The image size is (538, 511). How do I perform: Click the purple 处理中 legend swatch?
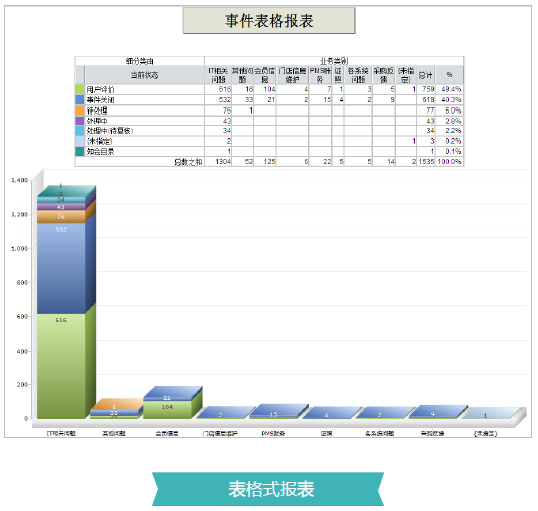pyautogui.click(x=80, y=121)
